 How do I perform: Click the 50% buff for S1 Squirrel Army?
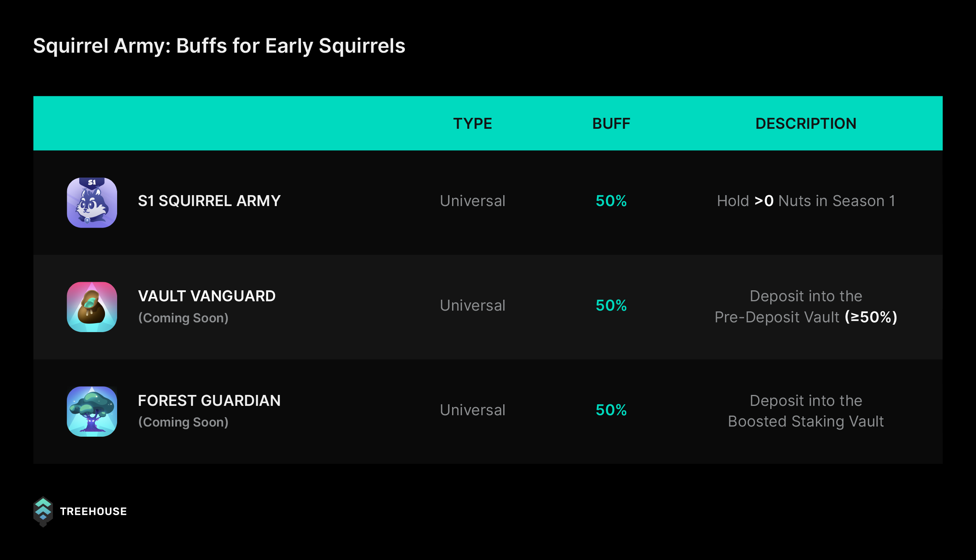611,201
